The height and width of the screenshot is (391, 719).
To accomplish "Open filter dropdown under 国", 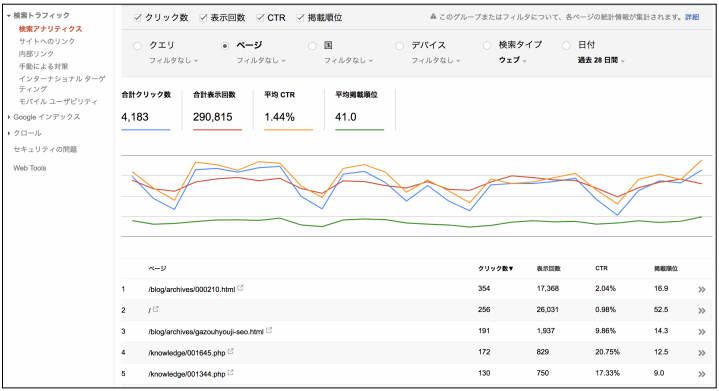I will (x=348, y=61).
